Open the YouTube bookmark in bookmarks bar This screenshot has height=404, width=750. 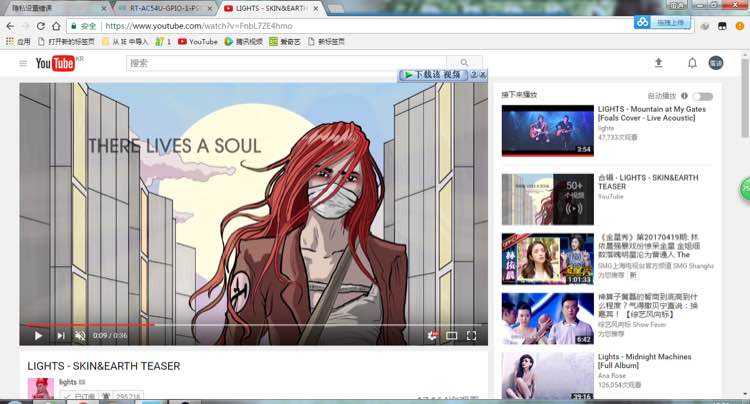point(198,42)
